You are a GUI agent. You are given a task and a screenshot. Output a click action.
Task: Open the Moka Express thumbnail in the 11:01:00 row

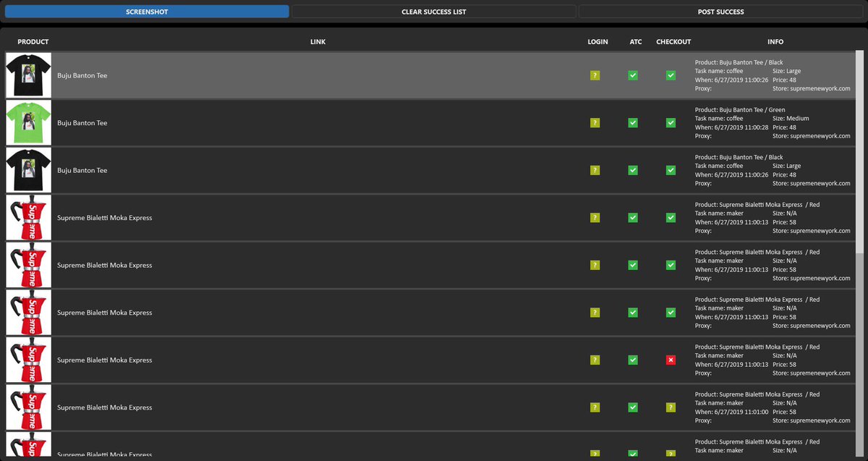[x=29, y=407]
